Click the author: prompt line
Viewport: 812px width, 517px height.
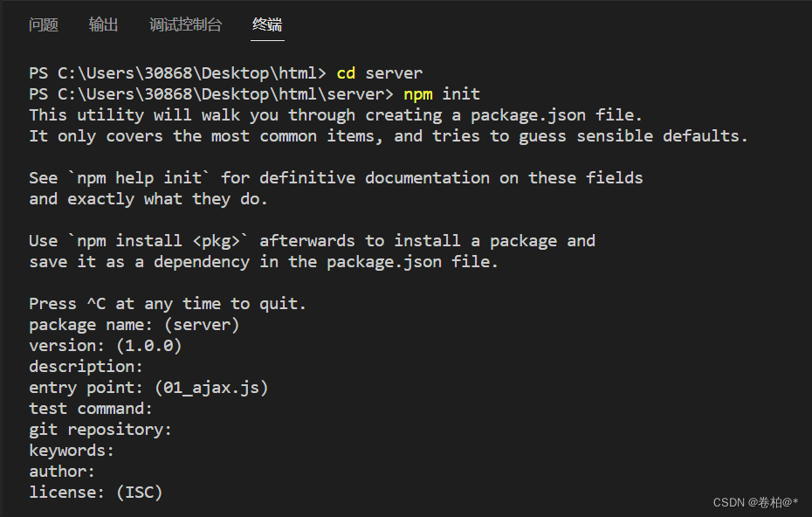(x=59, y=471)
